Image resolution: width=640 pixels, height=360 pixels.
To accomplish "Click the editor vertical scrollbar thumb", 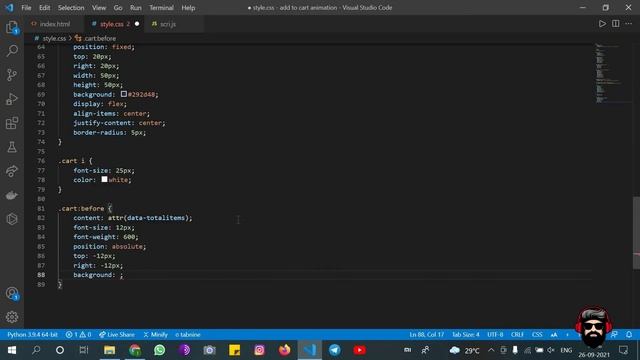I will pos(636,233).
